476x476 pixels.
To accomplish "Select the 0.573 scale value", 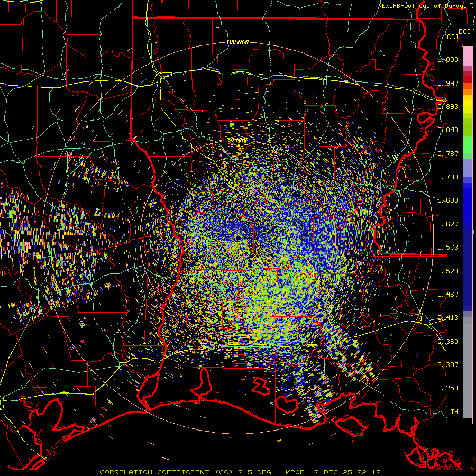I will pyautogui.click(x=448, y=248).
